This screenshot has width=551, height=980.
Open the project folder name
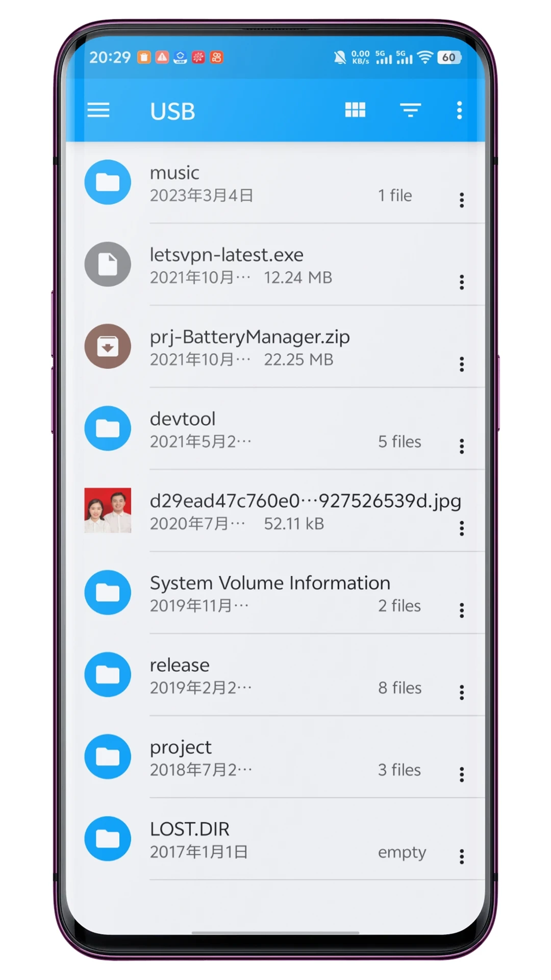pyautogui.click(x=181, y=748)
